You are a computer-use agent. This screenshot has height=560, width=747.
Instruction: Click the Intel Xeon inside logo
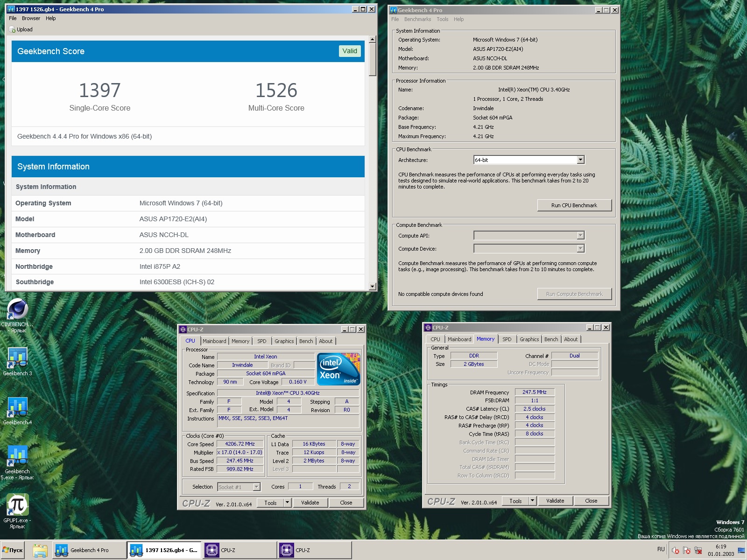click(x=338, y=369)
